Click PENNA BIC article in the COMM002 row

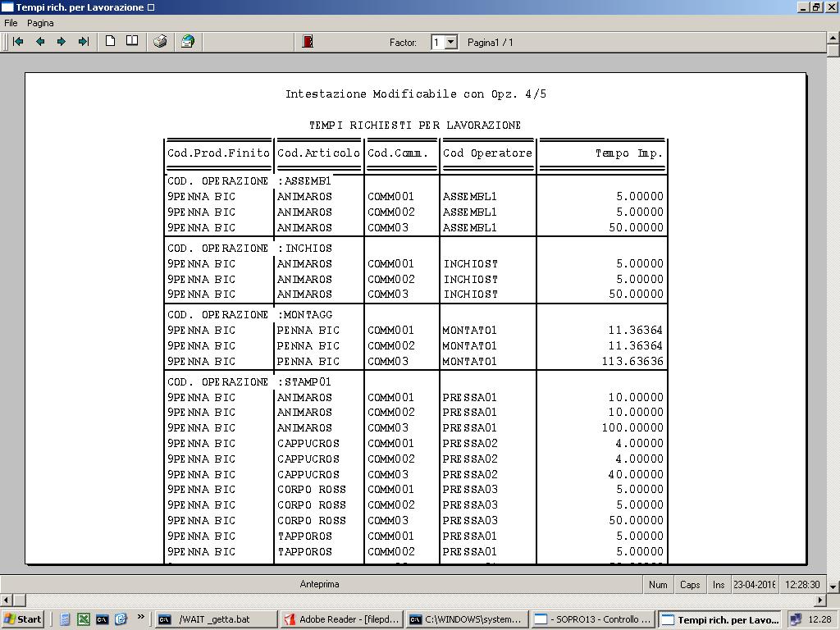(308, 346)
